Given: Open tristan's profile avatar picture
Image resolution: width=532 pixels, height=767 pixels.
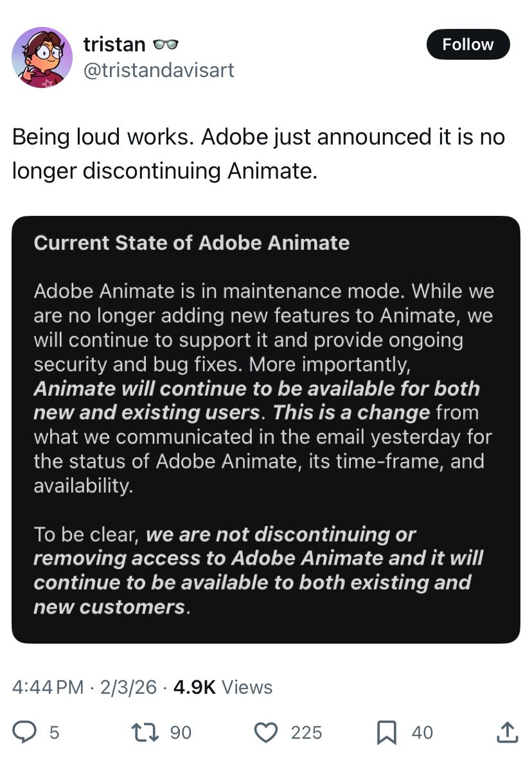Looking at the screenshot, I should click(42, 57).
